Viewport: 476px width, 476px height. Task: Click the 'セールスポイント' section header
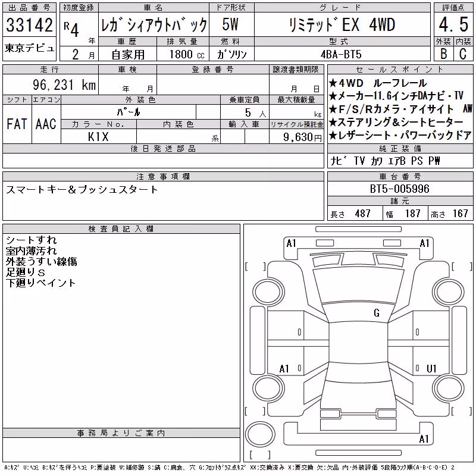coord(400,69)
